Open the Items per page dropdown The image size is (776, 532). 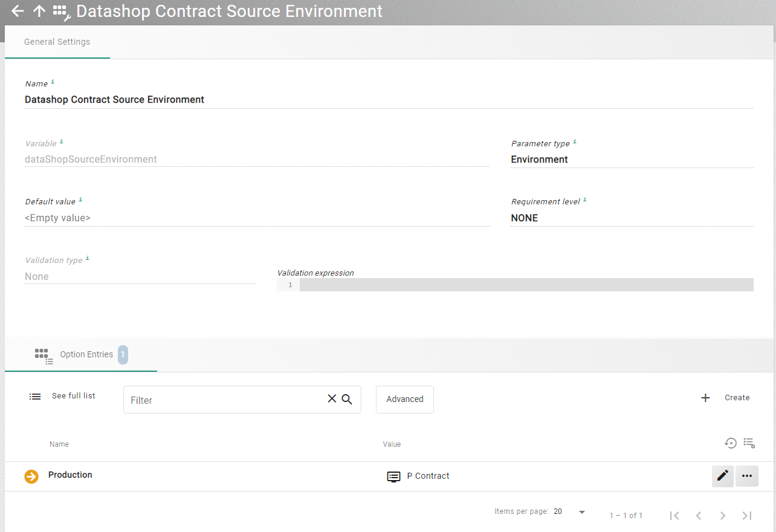pos(581,511)
